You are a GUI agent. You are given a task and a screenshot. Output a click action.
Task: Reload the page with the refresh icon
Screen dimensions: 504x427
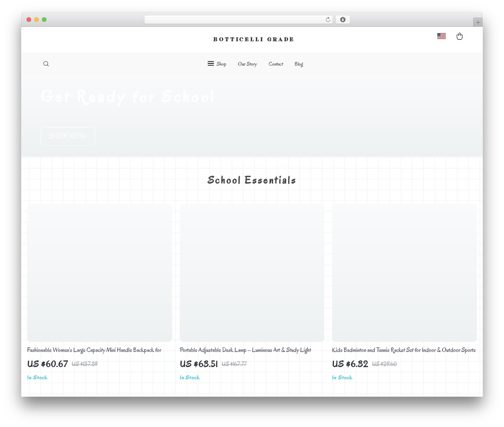[328, 20]
